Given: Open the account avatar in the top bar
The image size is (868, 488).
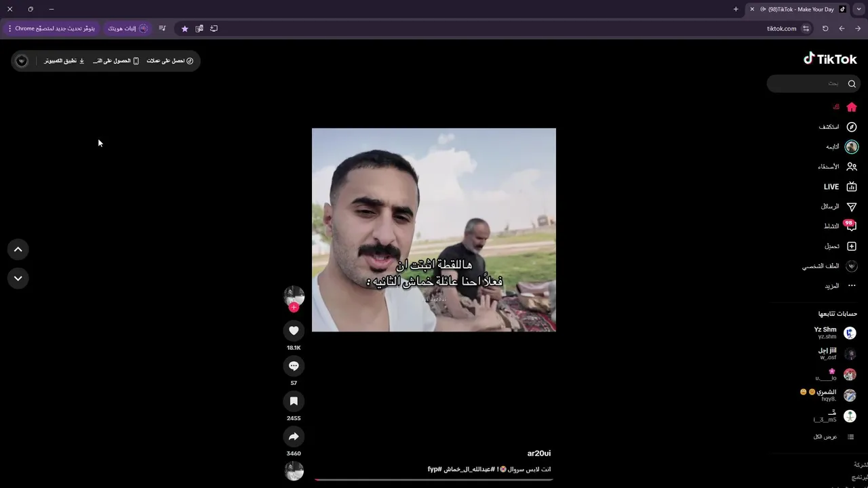Looking at the screenshot, I should 22,61.
